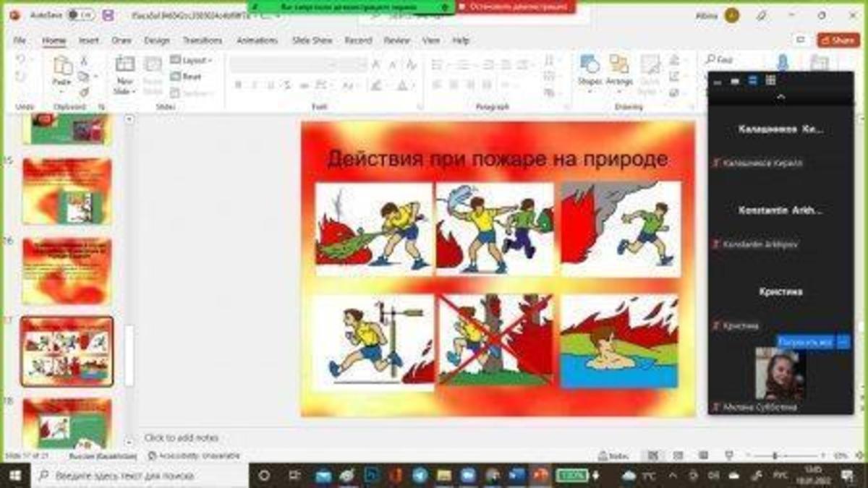
Task: Switch to the Insert ribbon tab
Action: (x=89, y=40)
